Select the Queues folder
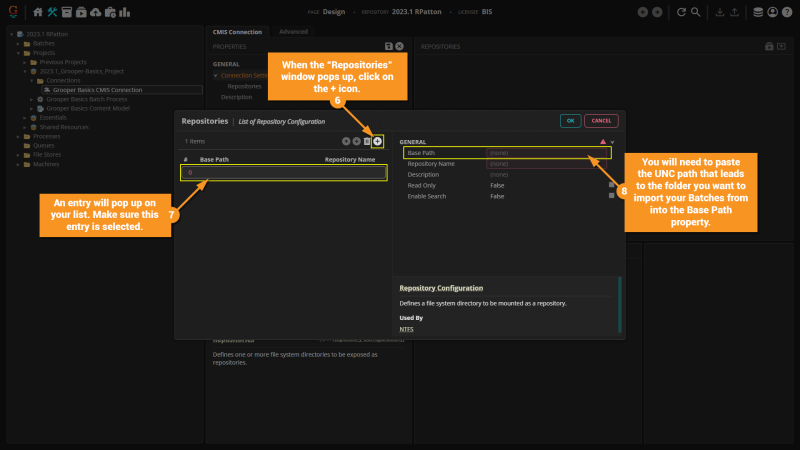 (x=43, y=145)
